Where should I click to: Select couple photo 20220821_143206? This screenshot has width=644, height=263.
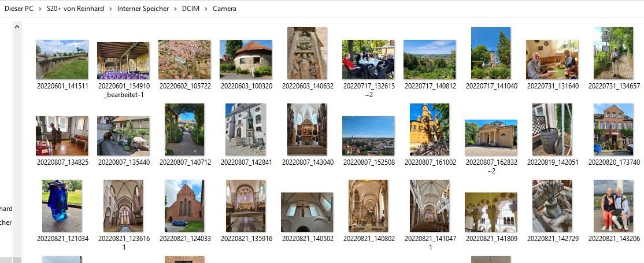613,206
